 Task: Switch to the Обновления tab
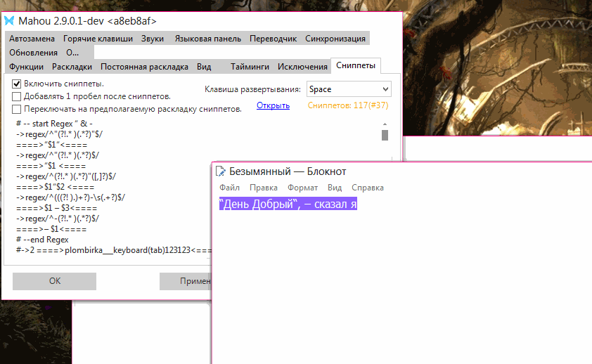pyautogui.click(x=33, y=53)
